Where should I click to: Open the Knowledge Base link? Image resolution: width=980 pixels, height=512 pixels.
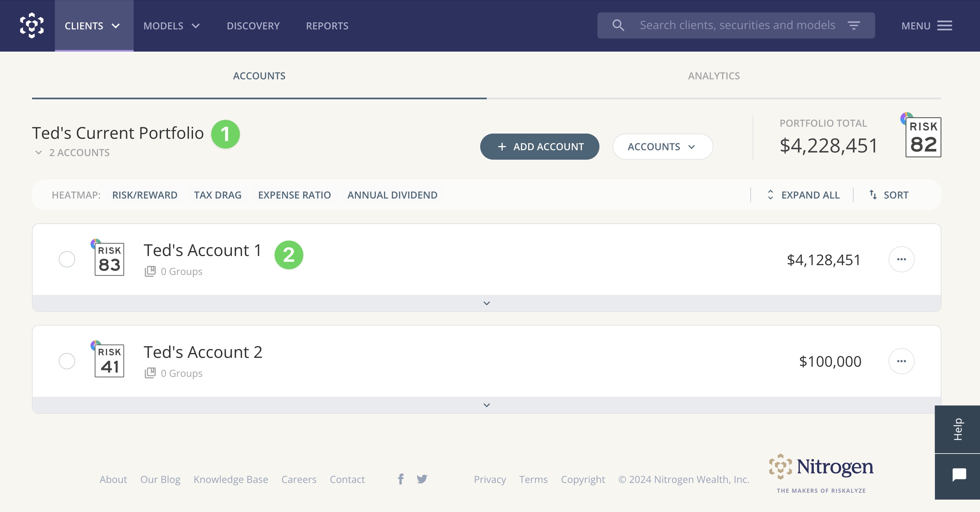(231, 479)
